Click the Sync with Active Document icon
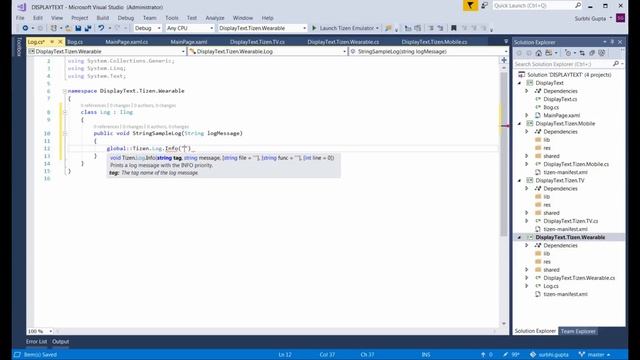 pos(582,53)
